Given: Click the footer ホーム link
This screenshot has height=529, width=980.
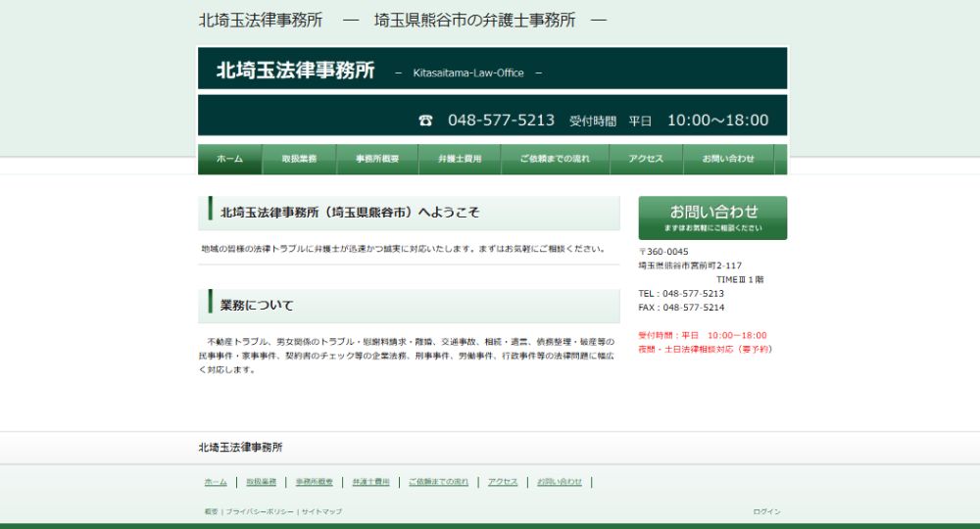Looking at the screenshot, I should pyautogui.click(x=216, y=482).
